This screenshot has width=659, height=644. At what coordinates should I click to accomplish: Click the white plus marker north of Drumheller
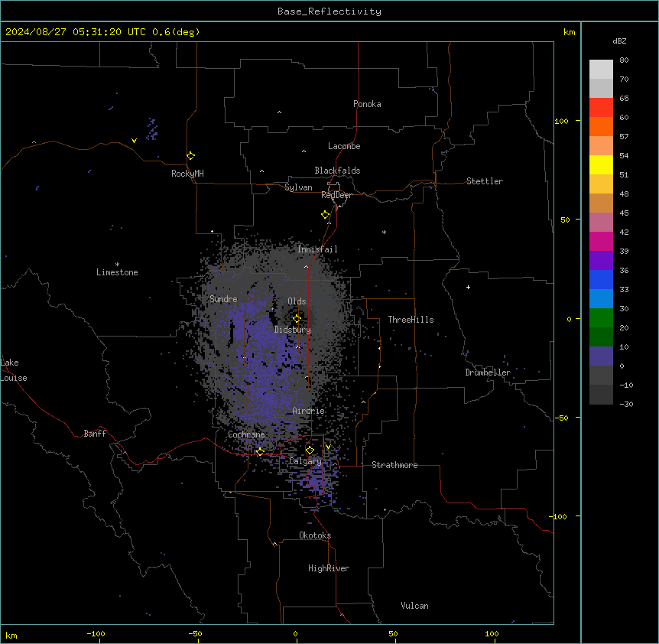point(468,287)
